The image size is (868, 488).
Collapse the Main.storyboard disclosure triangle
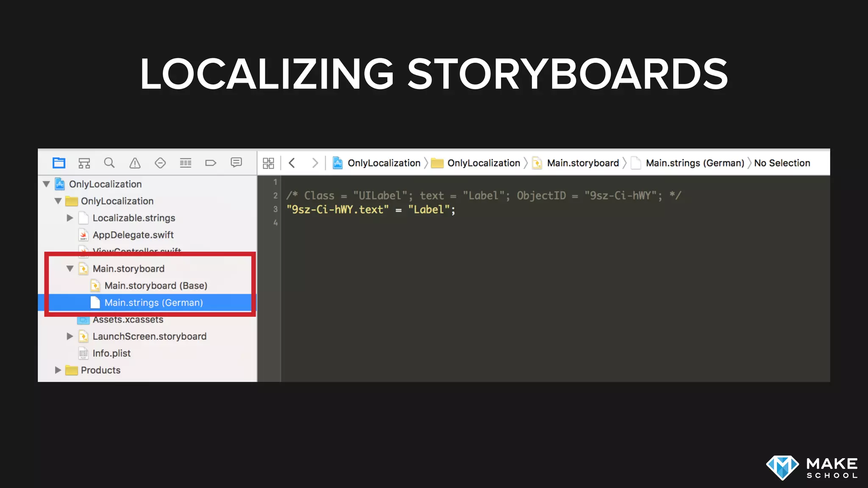70,269
